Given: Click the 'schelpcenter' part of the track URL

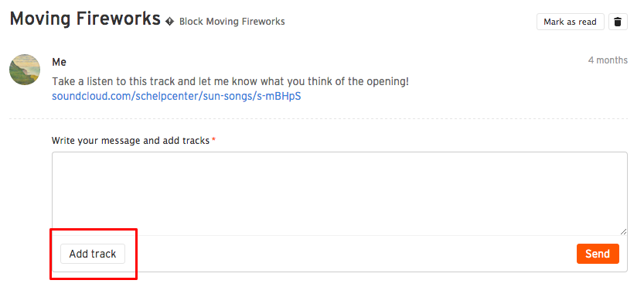Looking at the screenshot, I should [159, 96].
